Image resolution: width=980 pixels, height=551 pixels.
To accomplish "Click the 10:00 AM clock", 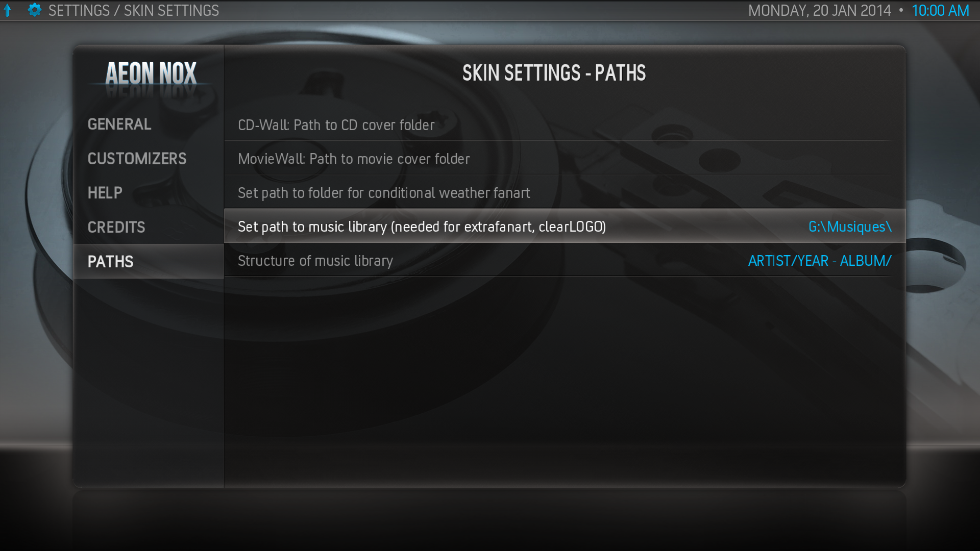I will click(940, 11).
